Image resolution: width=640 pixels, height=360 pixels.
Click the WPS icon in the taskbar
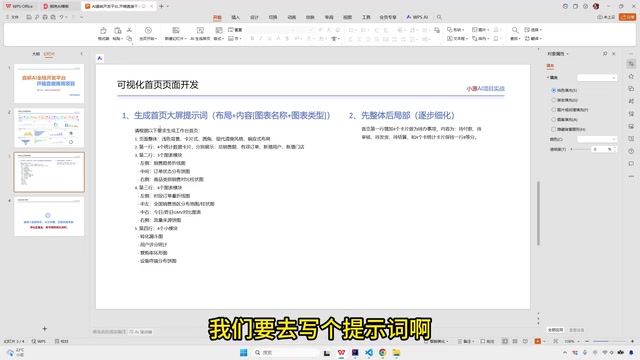point(341,353)
